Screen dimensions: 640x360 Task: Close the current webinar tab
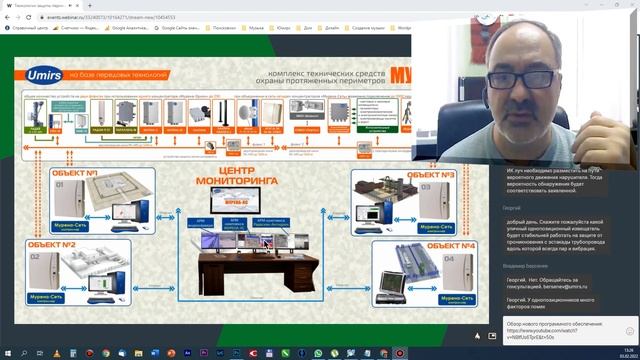pos(77,6)
